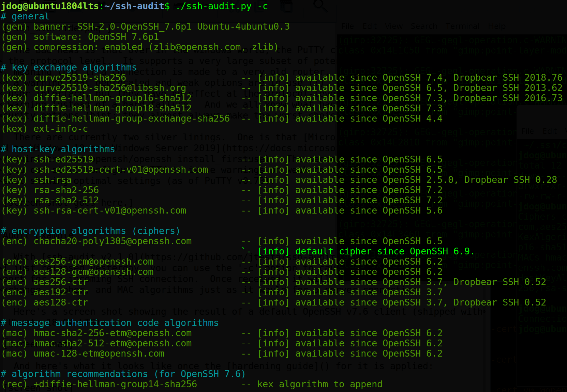Viewport: 567px width, 392px height.
Task: Select 'umac-128-etm@openssh.com' mac entry
Action: coord(99,354)
